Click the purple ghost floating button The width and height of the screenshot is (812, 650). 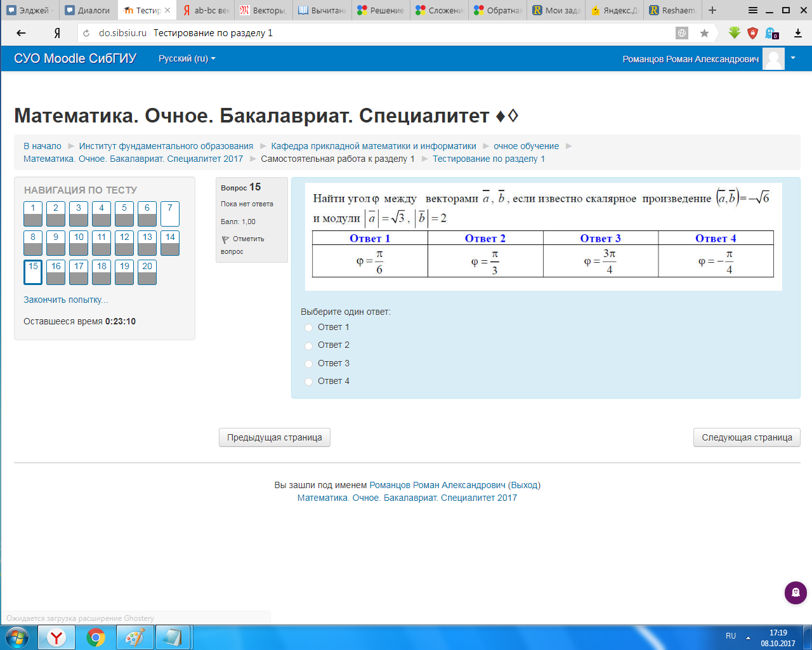(796, 593)
